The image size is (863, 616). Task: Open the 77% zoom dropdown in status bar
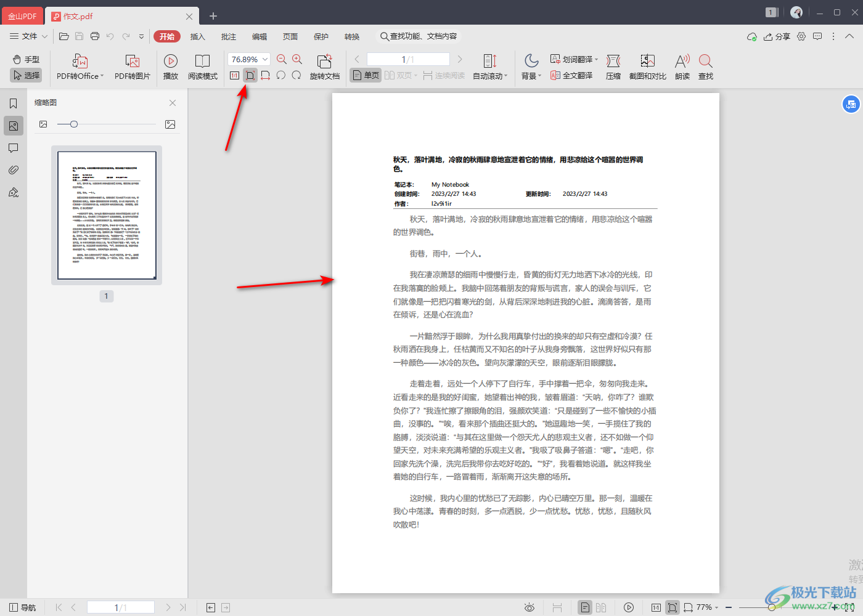tap(708, 607)
